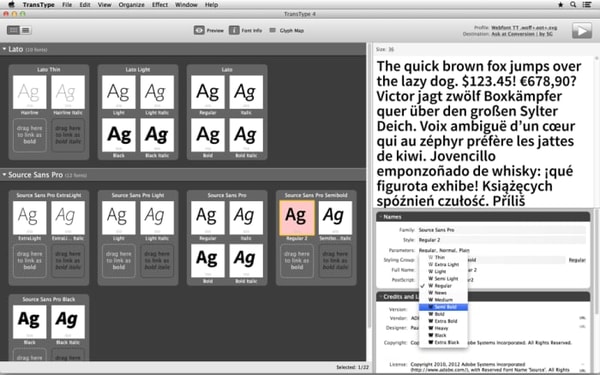Open the File menu

tap(67, 5)
